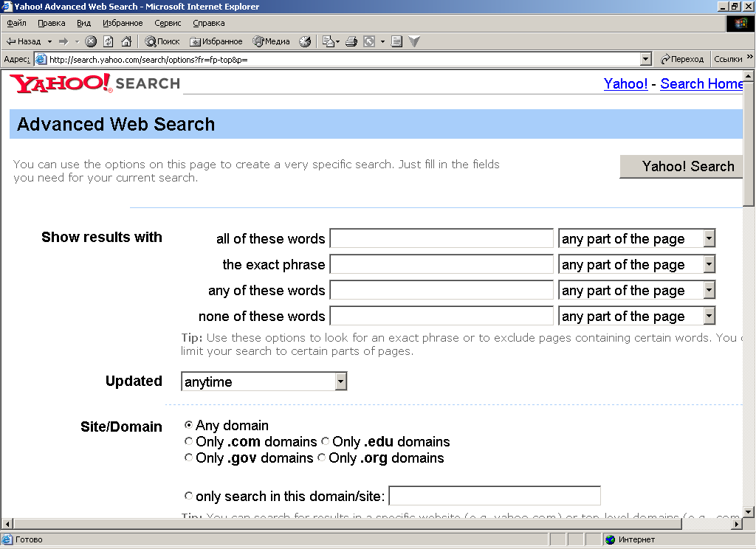Screen dimensions: 756x549
Task: Click the page icon in the address bar
Action: (41, 59)
